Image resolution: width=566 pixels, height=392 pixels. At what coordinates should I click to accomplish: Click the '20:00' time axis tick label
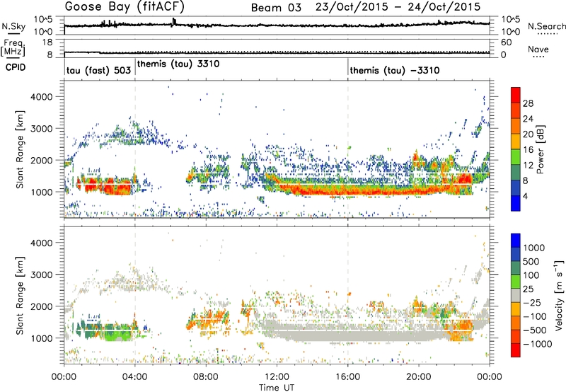pyautogui.click(x=419, y=377)
